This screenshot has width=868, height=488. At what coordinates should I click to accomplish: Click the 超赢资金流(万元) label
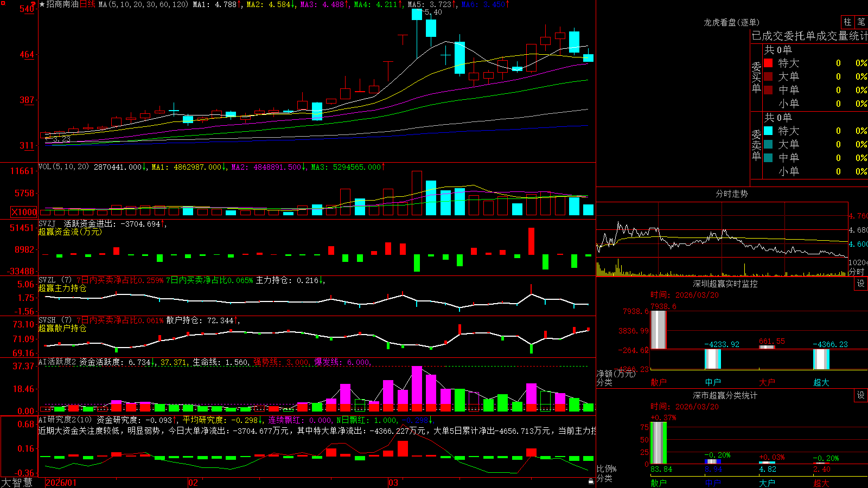pos(70,232)
